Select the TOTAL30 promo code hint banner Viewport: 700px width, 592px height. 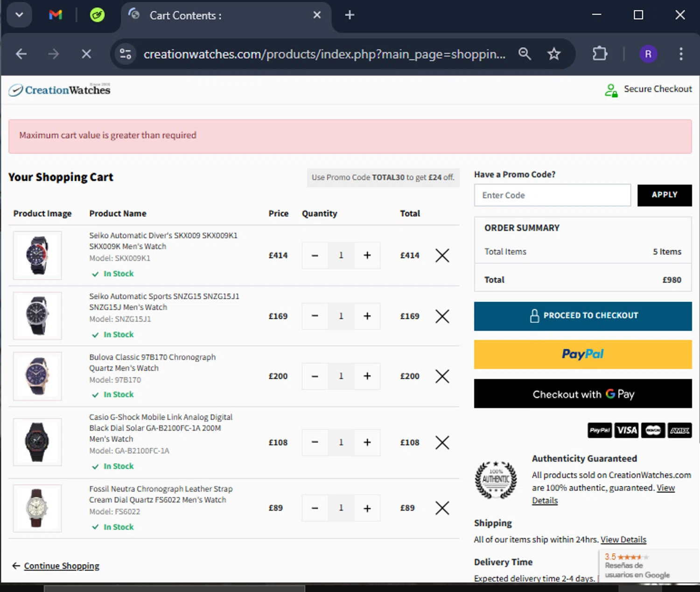tap(383, 177)
